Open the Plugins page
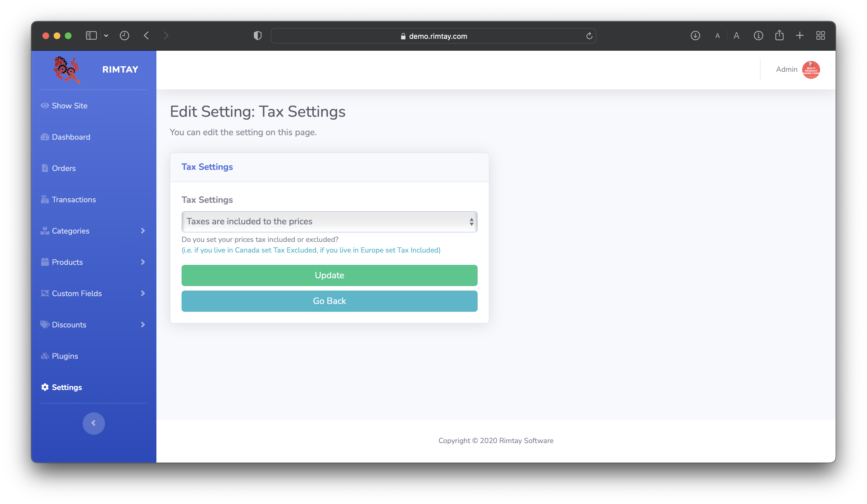The width and height of the screenshot is (867, 504). tap(64, 356)
